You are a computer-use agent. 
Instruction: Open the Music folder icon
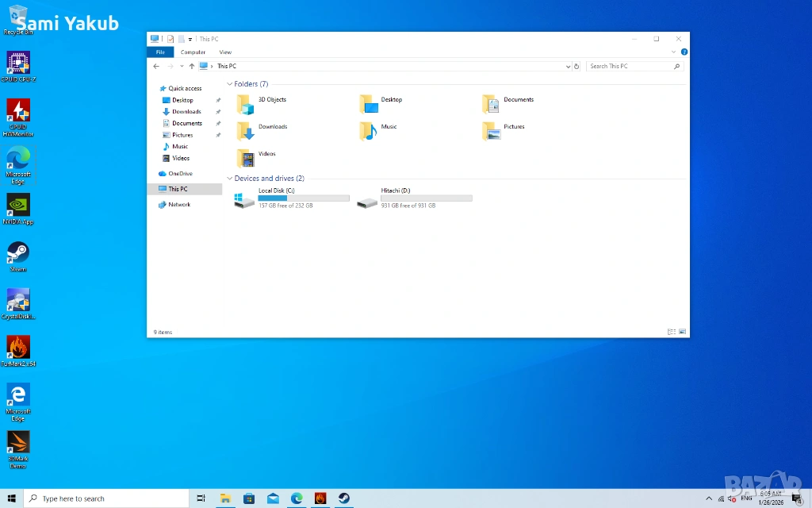point(368,130)
